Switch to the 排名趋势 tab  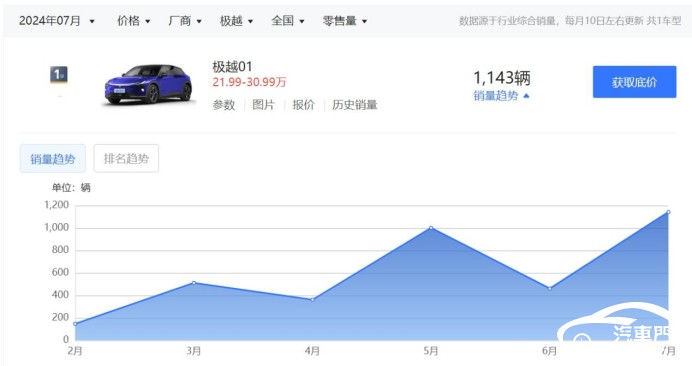[126, 158]
